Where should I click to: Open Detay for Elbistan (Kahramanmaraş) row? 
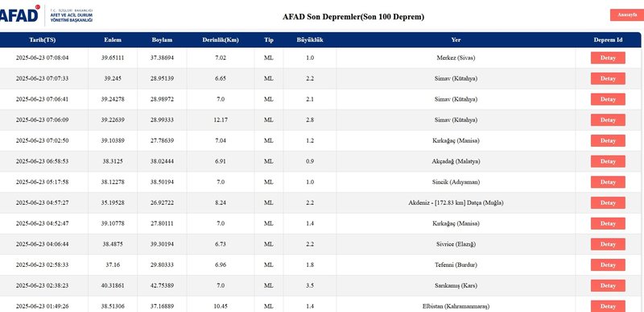point(608,306)
